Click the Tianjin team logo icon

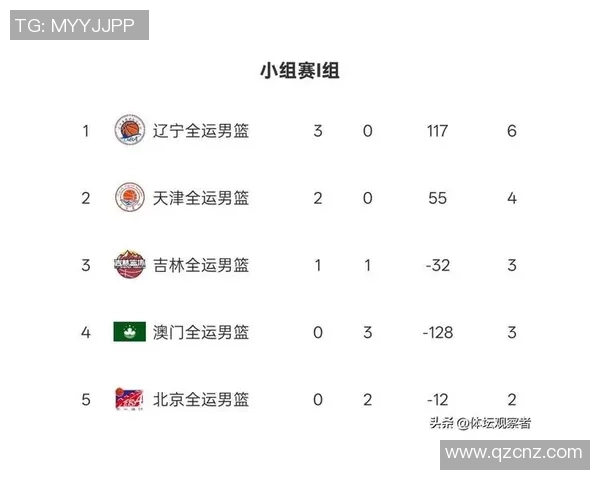[130, 198]
